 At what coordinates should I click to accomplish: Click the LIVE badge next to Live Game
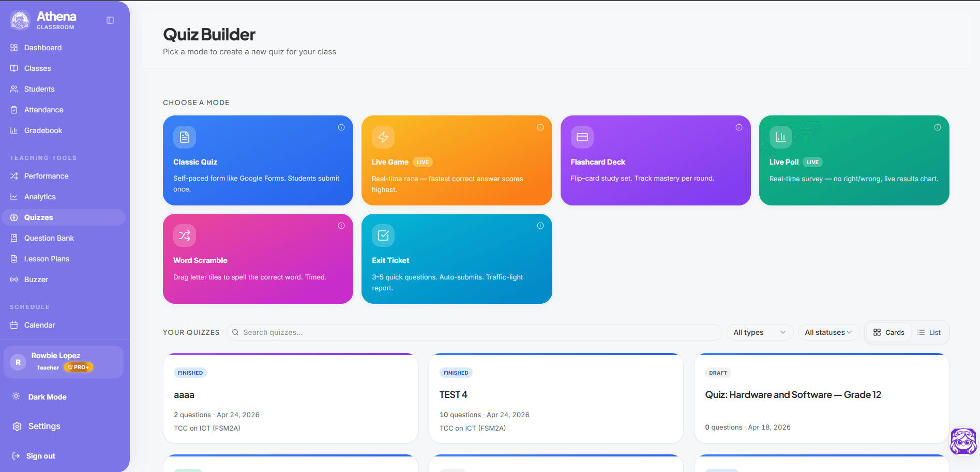tap(423, 162)
